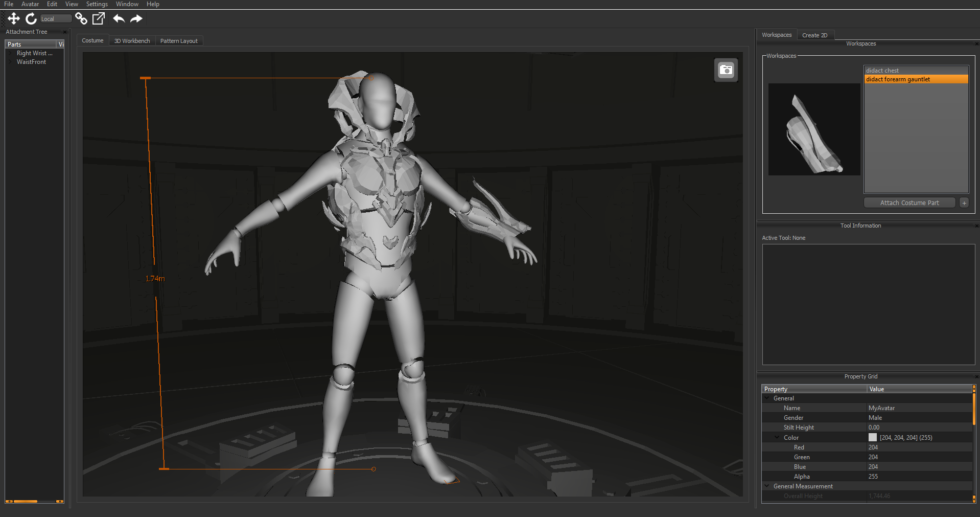This screenshot has height=517, width=980.
Task: Close the Tool Information panel
Action: pos(976,226)
